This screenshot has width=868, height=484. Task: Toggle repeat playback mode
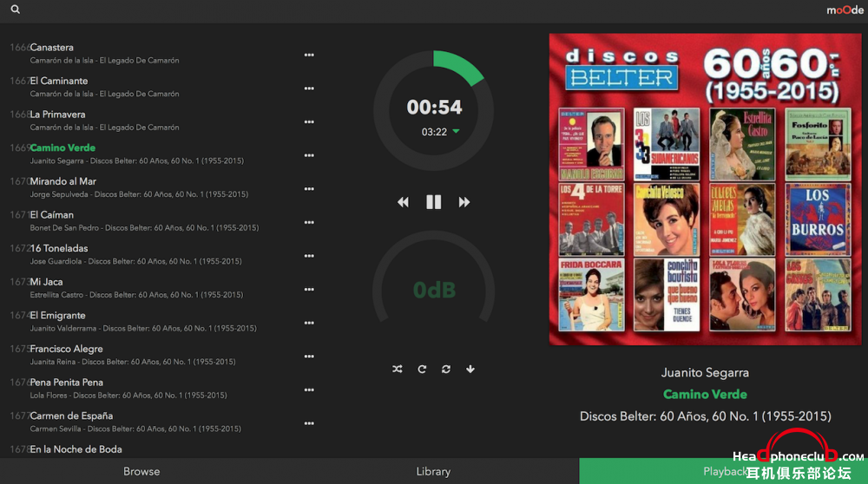[x=422, y=369]
